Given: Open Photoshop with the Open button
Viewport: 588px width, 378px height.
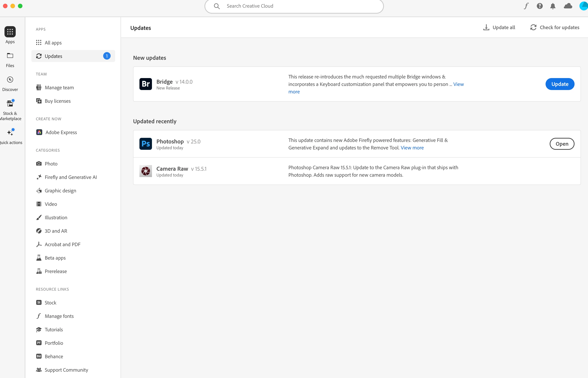Looking at the screenshot, I should pyautogui.click(x=561, y=144).
